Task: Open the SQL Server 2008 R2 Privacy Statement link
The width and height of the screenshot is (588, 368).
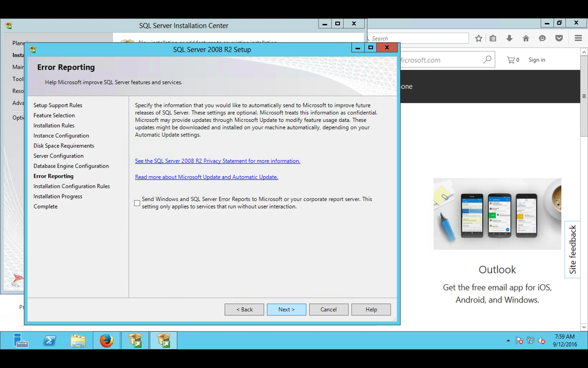Action: [x=218, y=161]
